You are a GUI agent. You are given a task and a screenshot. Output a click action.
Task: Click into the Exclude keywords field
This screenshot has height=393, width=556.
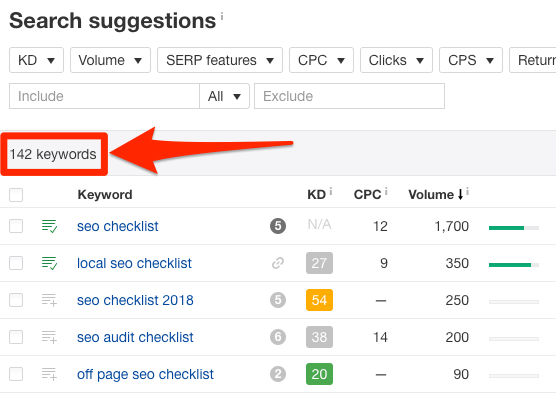(x=349, y=96)
